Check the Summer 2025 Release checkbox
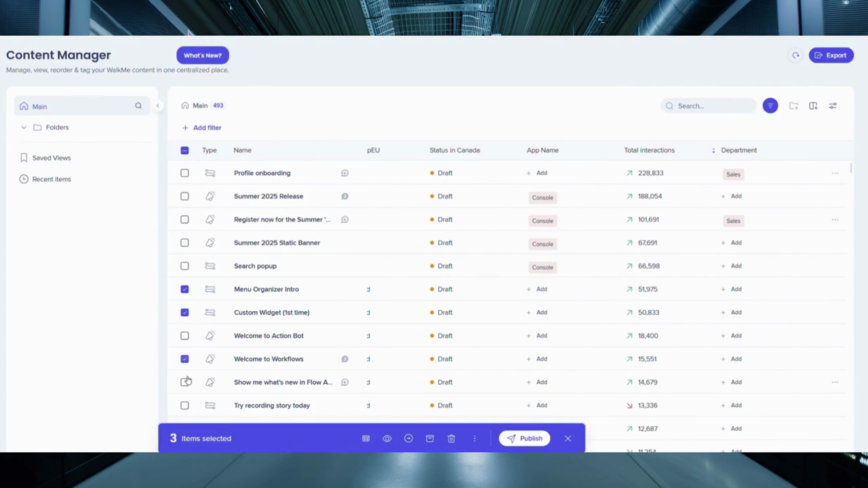Image resolution: width=868 pixels, height=488 pixels. click(x=184, y=197)
